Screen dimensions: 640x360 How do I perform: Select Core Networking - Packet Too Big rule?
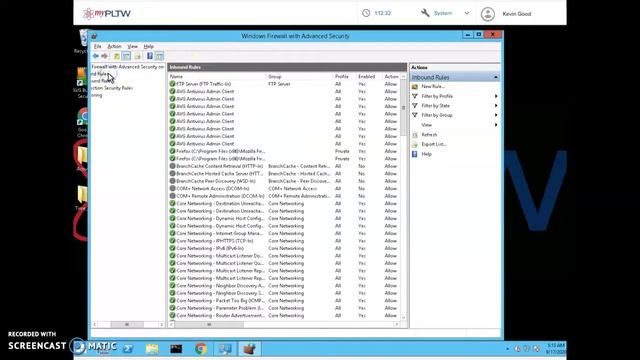tap(284, 300)
